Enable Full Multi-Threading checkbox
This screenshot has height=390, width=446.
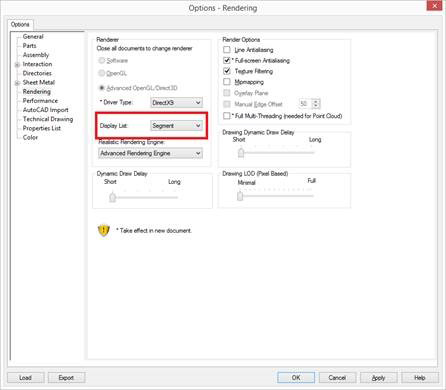point(227,116)
